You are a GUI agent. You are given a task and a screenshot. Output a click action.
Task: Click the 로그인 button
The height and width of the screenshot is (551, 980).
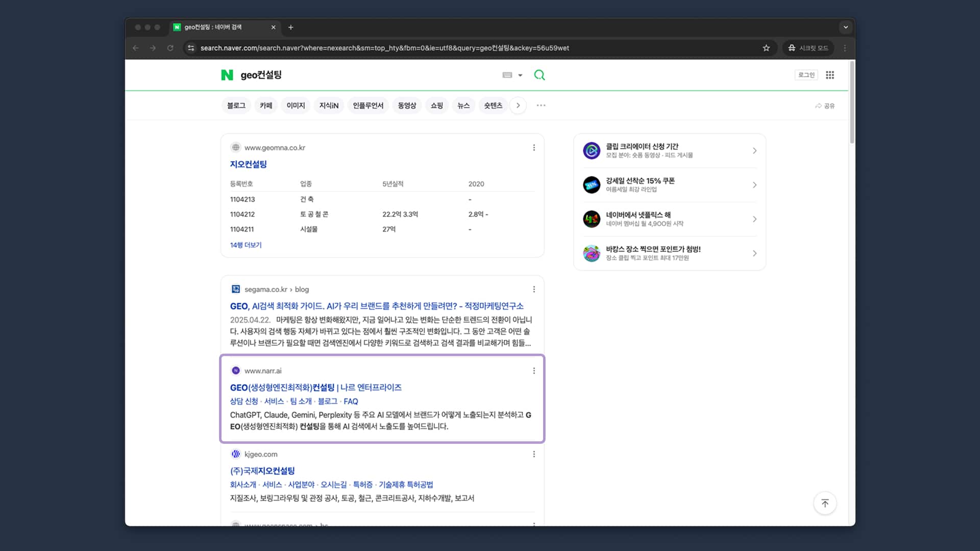(x=806, y=74)
